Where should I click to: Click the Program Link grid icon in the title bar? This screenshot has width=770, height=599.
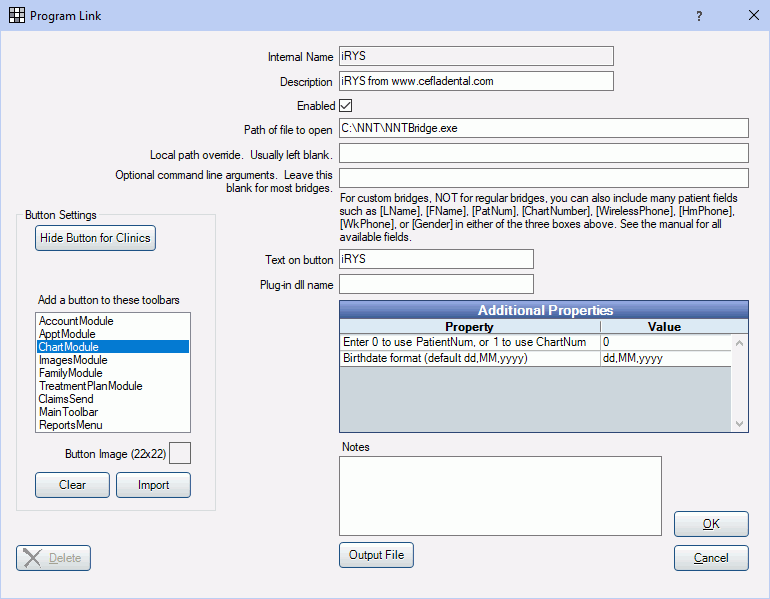(x=17, y=15)
